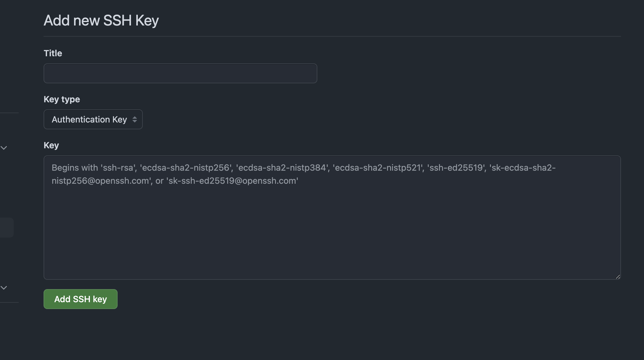Click the 'Add new SSH Key' heading

[101, 21]
